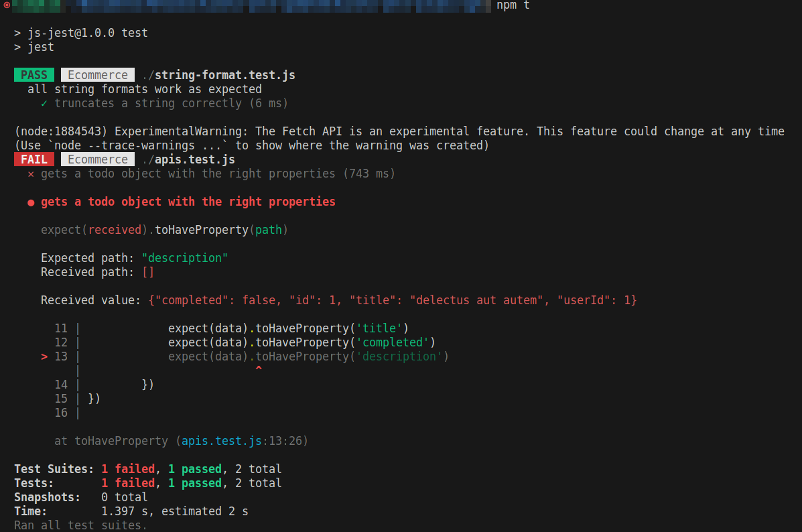This screenshot has width=802, height=532.
Task: Select line number 13 in the code snippet
Action: [x=61, y=356]
